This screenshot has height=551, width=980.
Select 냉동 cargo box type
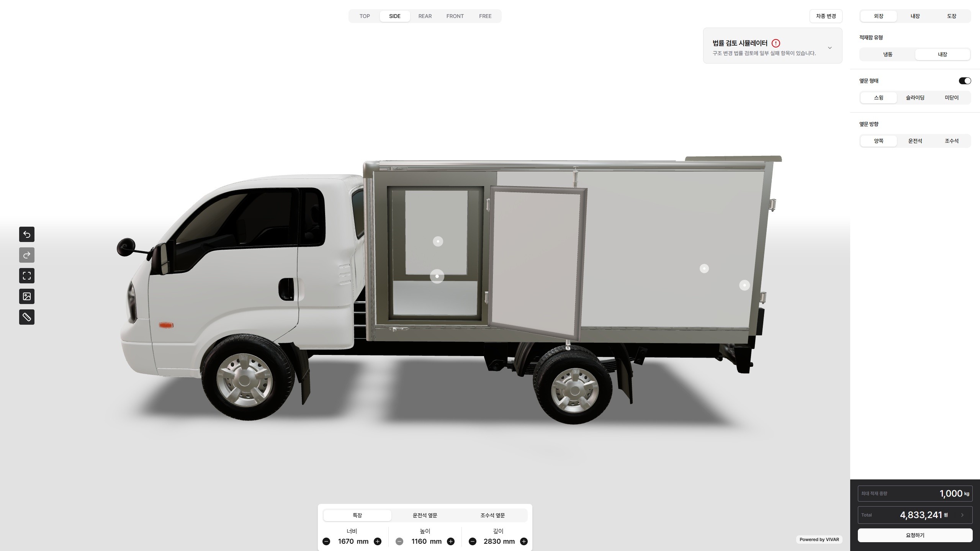888,54
